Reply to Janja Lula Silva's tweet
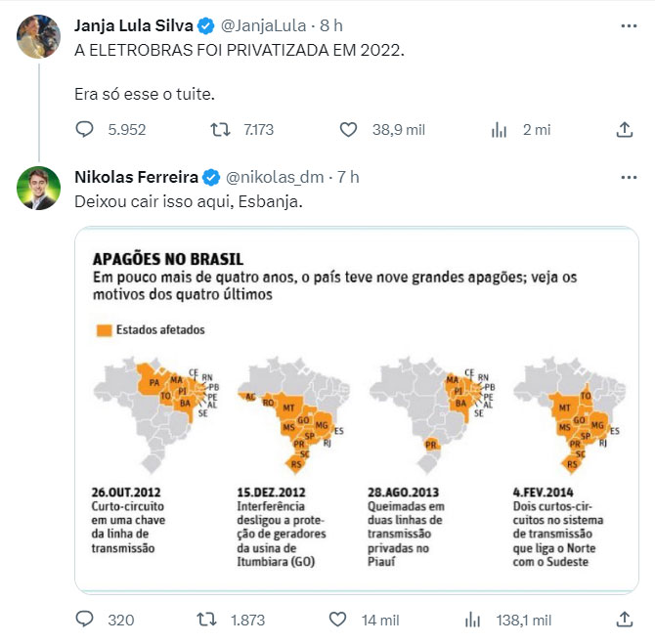 point(85,130)
